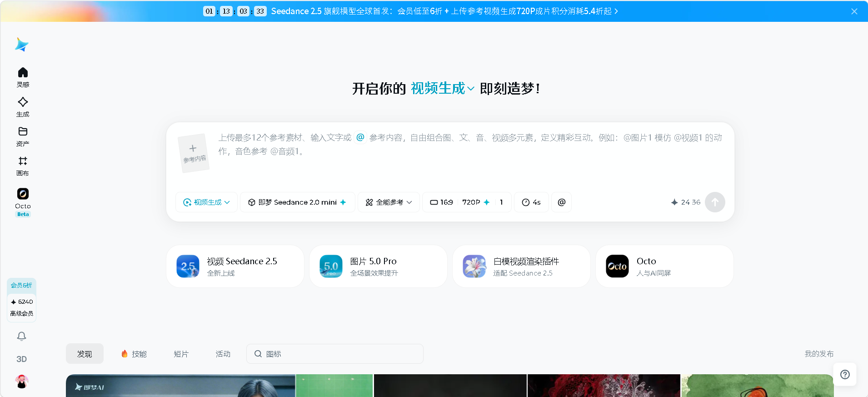Viewport: 868px width, 397px height.
Task: Open the green screen thumbnail
Action: [x=334, y=386]
